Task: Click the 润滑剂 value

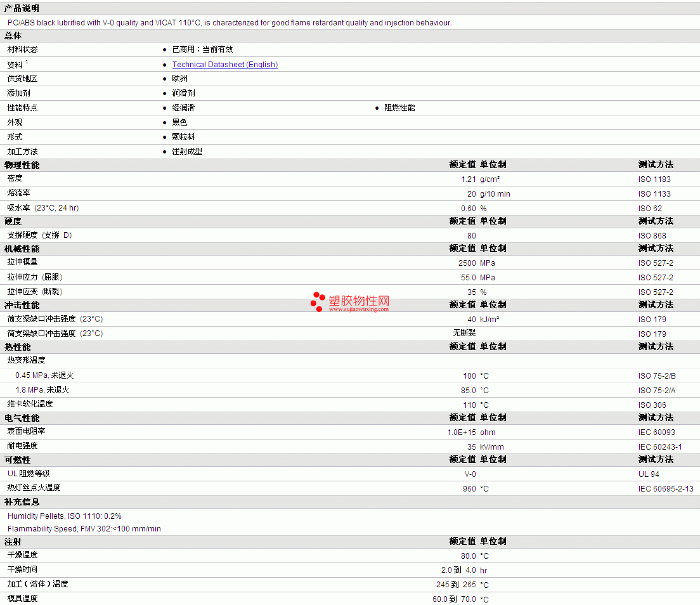Action: point(183,93)
